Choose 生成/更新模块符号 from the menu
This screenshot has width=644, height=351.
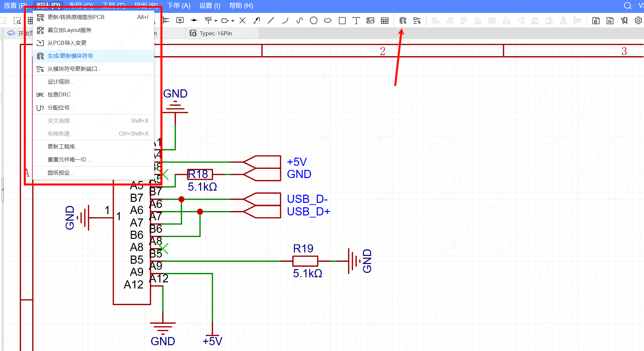tap(70, 56)
